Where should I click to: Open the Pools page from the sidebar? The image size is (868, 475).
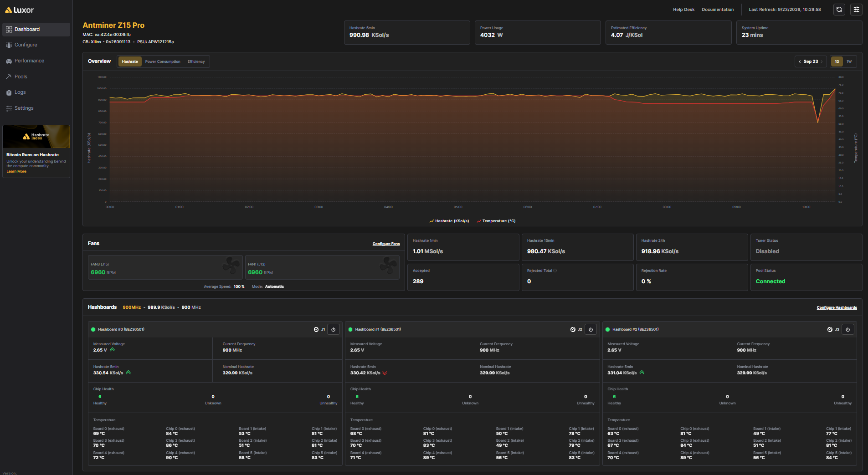pyautogui.click(x=36, y=77)
